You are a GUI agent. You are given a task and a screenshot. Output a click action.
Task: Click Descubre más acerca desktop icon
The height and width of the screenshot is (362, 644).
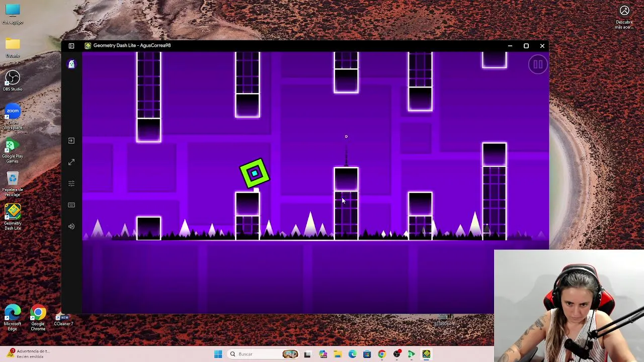tap(624, 17)
